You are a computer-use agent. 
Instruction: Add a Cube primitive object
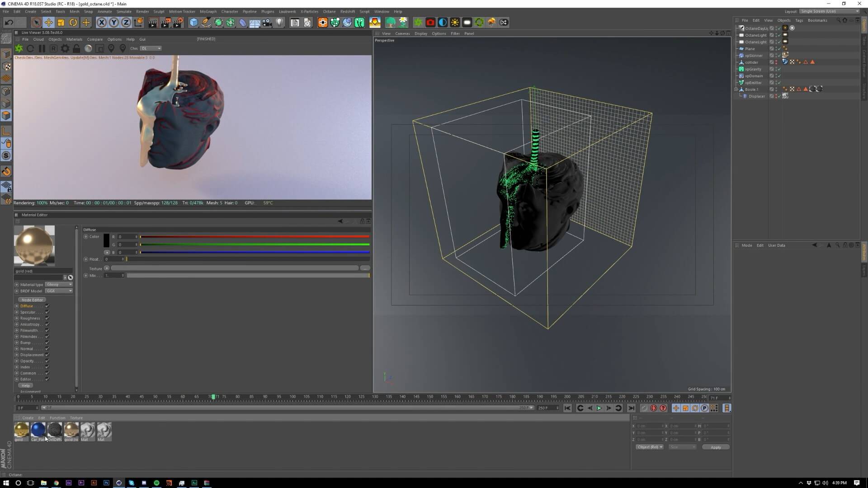click(193, 22)
